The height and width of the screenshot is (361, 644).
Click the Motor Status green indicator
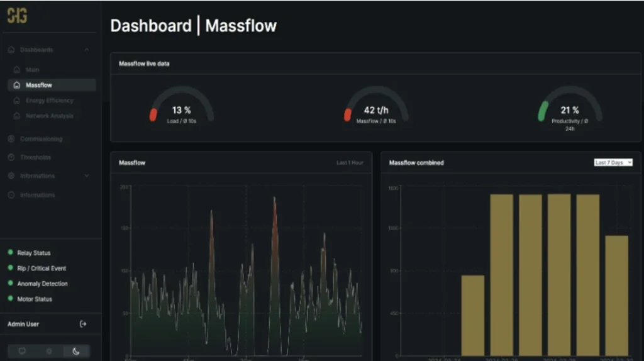(10, 299)
